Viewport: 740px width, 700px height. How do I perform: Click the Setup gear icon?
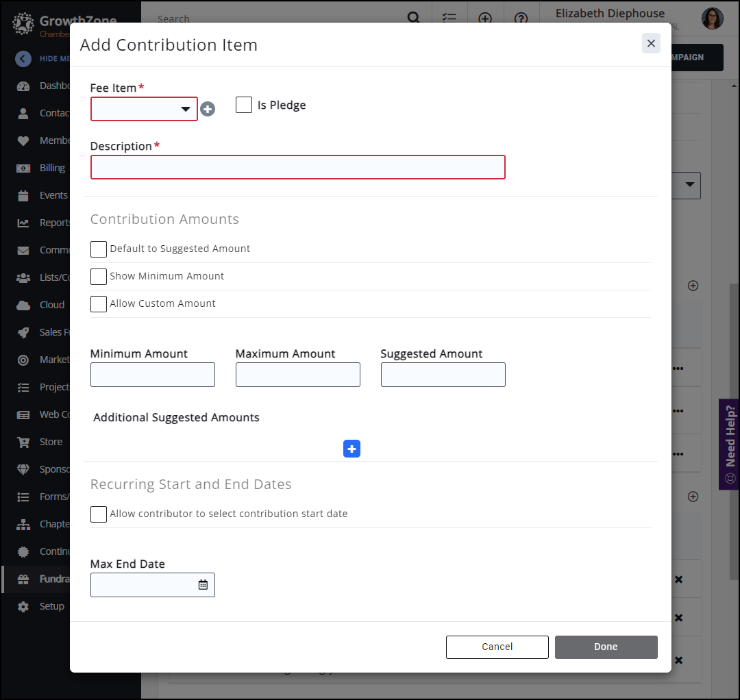click(x=23, y=606)
